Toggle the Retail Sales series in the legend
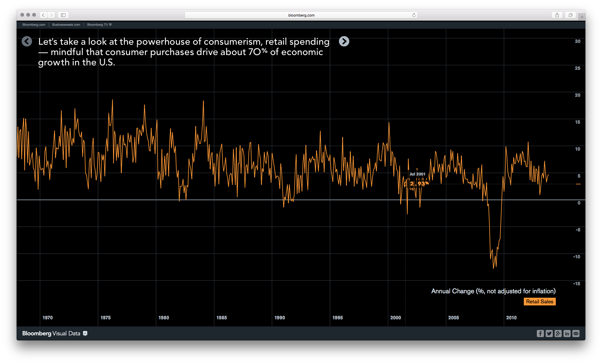 (539, 302)
